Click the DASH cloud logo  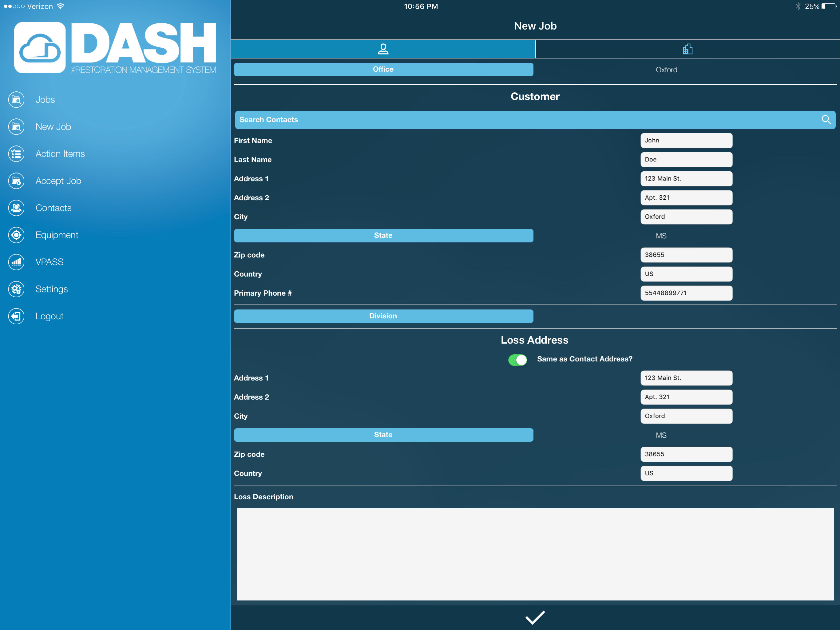(x=40, y=47)
